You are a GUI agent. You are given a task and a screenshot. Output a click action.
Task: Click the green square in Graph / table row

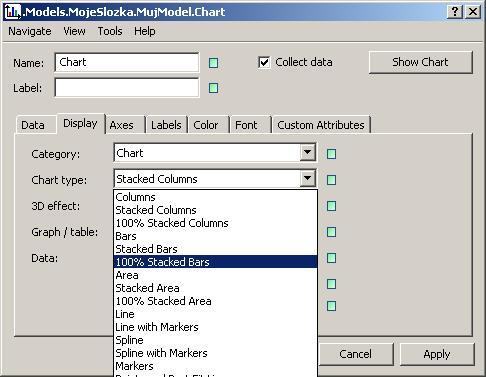click(x=331, y=232)
